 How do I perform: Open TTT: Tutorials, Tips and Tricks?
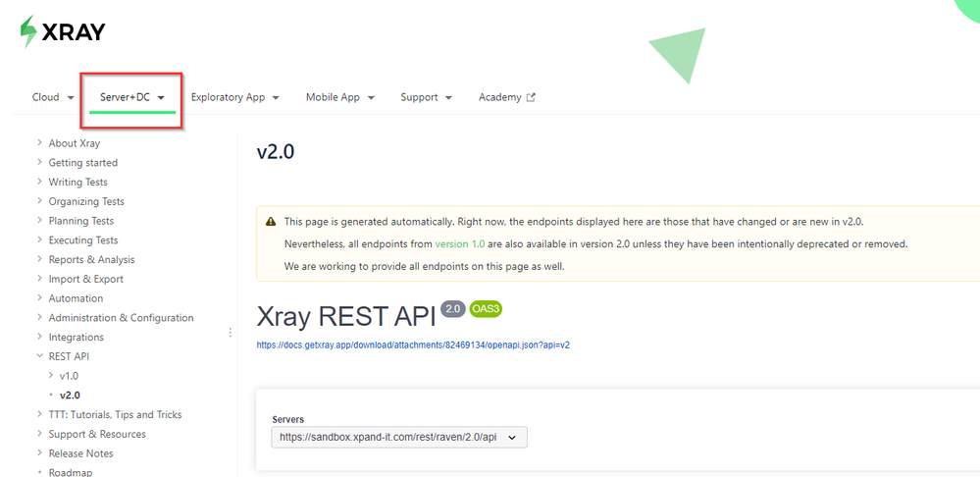tap(115, 414)
